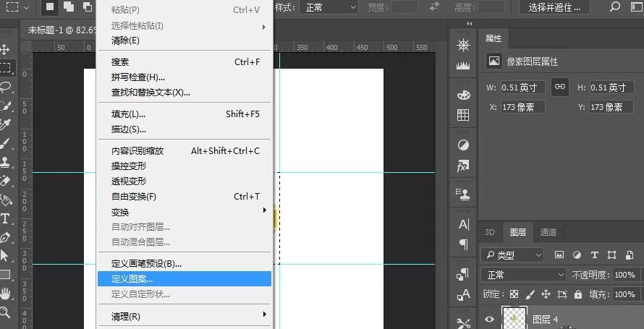Choose 自由变换(F) menu item

[184, 197]
